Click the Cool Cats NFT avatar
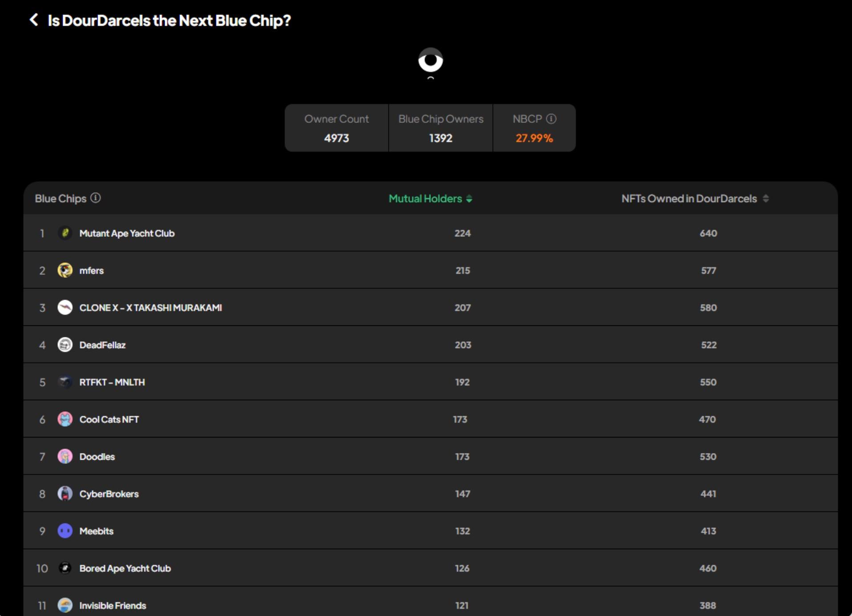The image size is (852, 616). click(65, 419)
